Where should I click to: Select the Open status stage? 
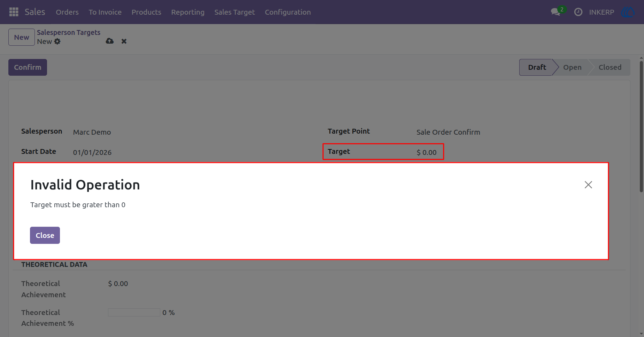click(572, 67)
